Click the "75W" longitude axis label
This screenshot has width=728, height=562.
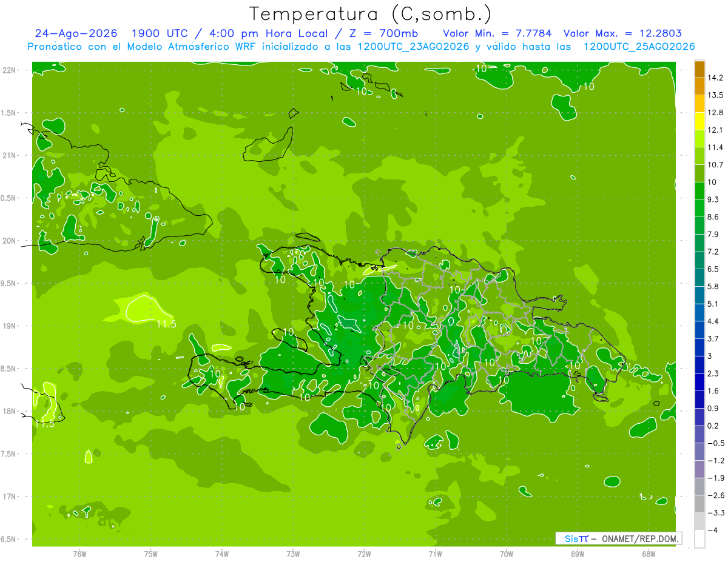coord(151,554)
